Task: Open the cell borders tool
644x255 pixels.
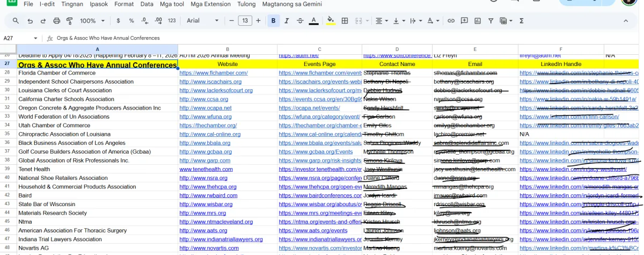Action: tap(345, 21)
